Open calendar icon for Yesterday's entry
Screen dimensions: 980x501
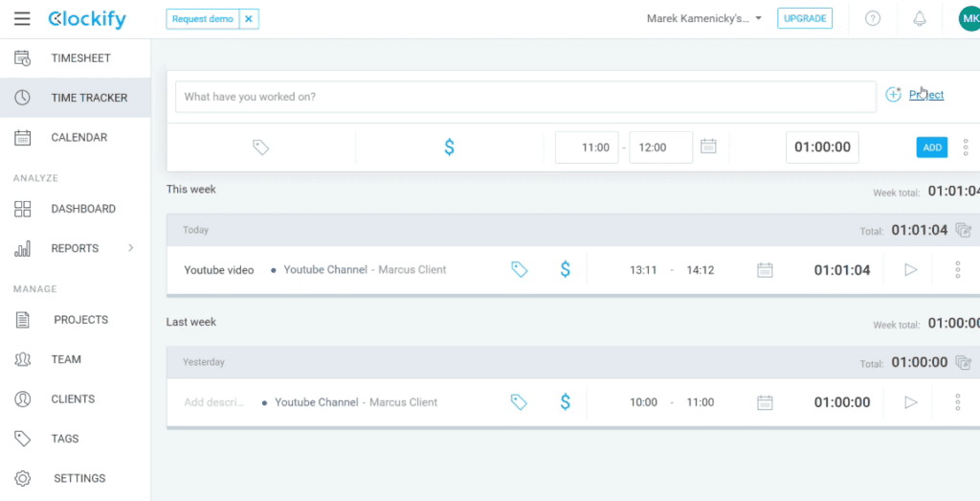tap(765, 402)
